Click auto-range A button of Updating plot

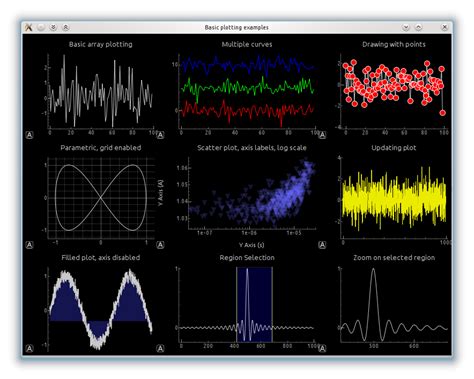click(322, 245)
